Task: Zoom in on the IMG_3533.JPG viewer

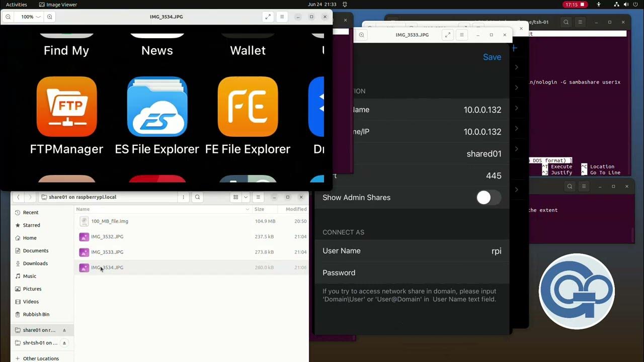Action: tap(361, 35)
